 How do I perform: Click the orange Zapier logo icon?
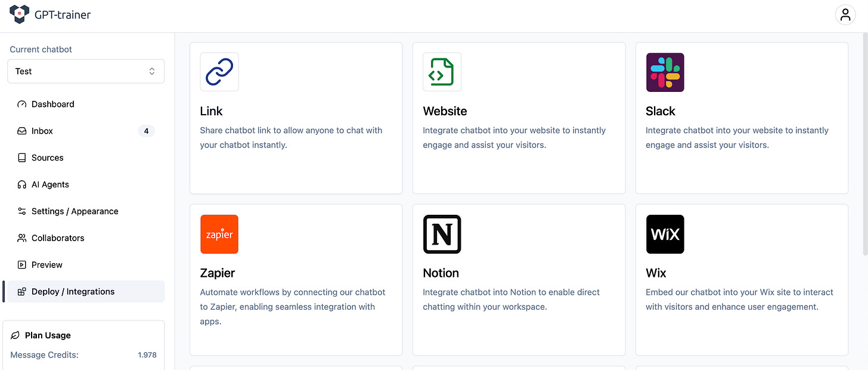point(219,234)
